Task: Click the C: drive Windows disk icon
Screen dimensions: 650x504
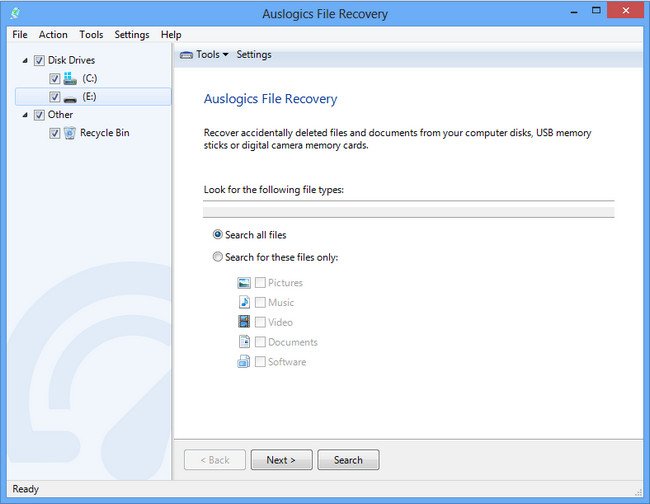Action: [x=70, y=78]
